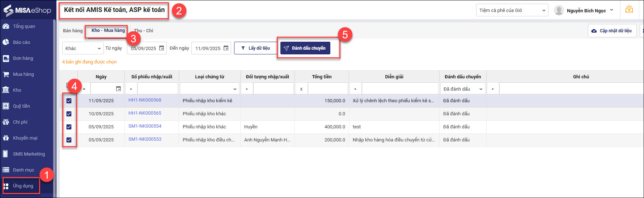644x198 pixels.
Task: Click the Khuyến mại gift icon
Action: (6, 138)
